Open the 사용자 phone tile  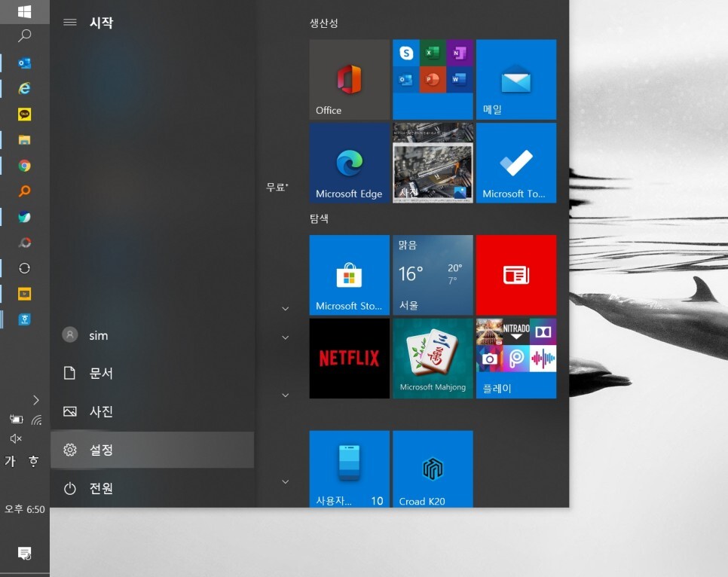click(x=350, y=469)
